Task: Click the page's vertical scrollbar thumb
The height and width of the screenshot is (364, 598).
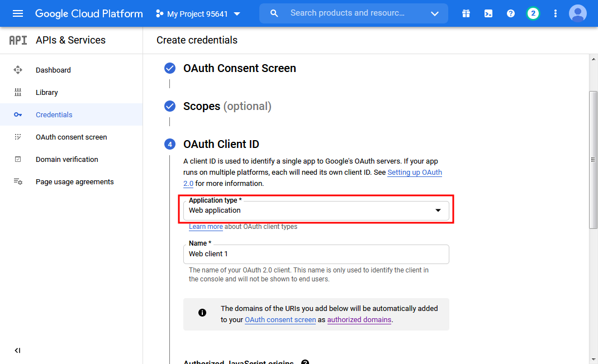Action: point(593,160)
